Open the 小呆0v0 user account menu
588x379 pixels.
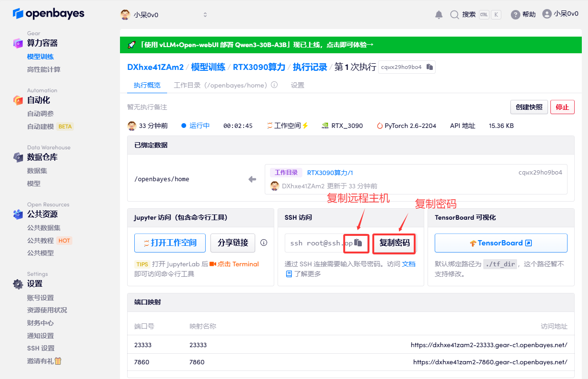(560, 14)
